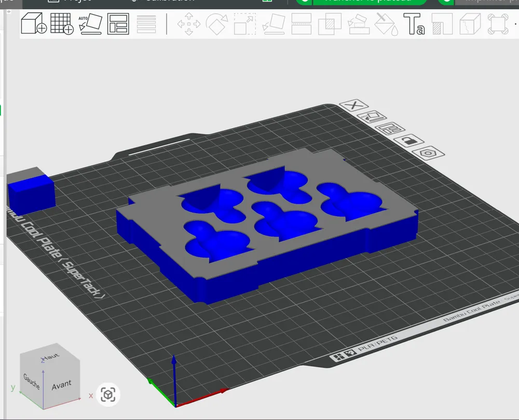Image resolution: width=519 pixels, height=420 pixels.
Task: Switch view to Avant on the view cube
Action: click(62, 385)
